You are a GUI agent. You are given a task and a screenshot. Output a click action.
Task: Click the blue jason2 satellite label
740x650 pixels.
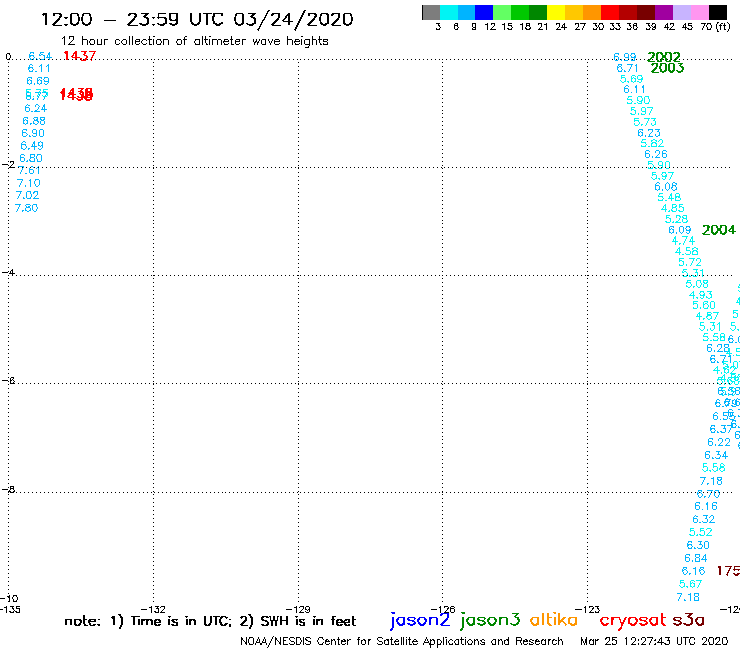(420, 620)
